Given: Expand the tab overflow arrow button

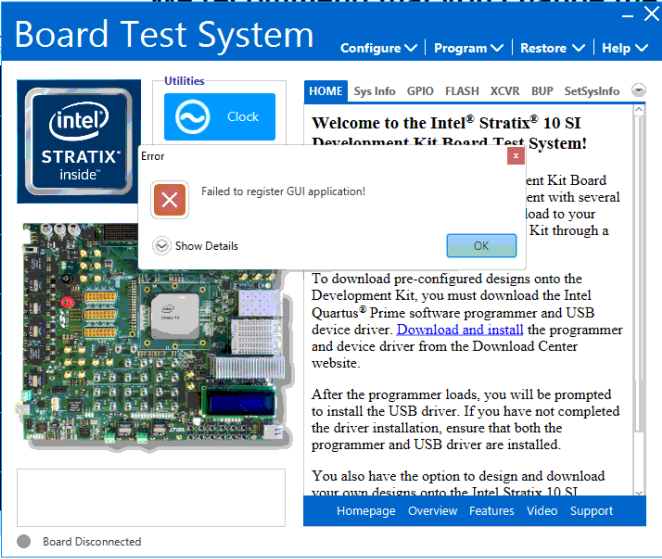Looking at the screenshot, I should pos(638,90).
